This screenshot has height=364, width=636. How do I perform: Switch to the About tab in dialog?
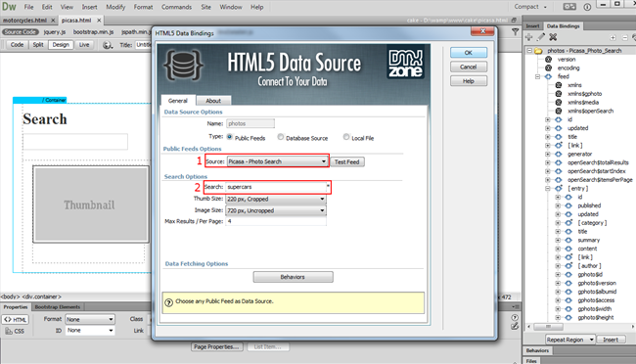[x=213, y=101]
